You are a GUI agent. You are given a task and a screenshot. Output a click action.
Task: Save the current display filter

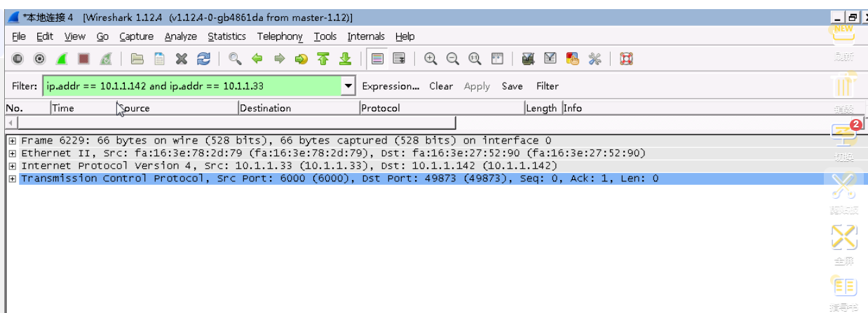512,86
